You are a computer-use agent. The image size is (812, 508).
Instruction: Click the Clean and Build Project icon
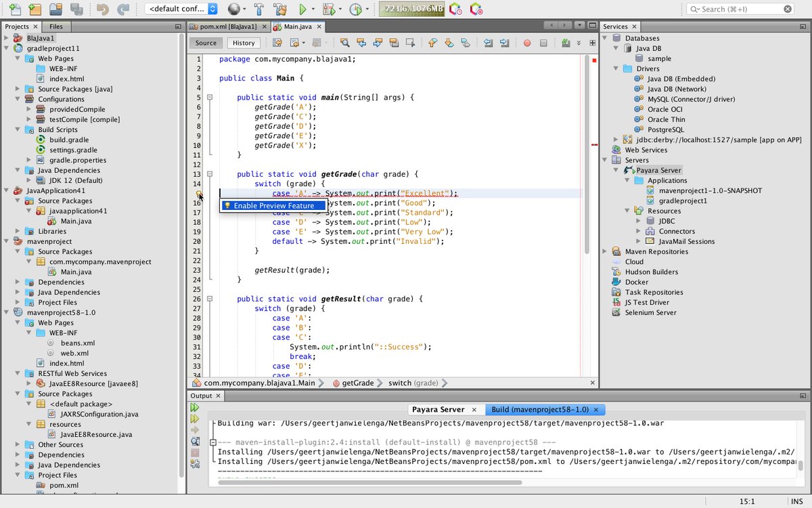(279, 9)
